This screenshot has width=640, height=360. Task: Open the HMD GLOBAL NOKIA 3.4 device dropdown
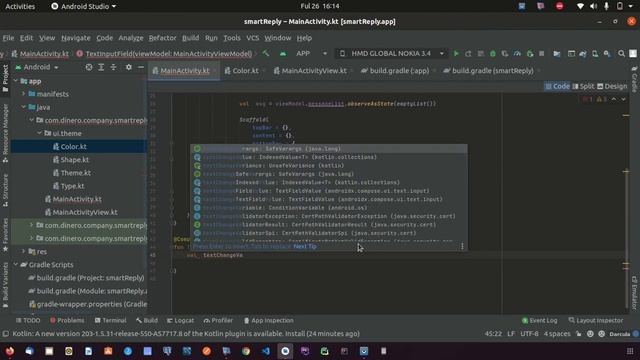point(392,53)
